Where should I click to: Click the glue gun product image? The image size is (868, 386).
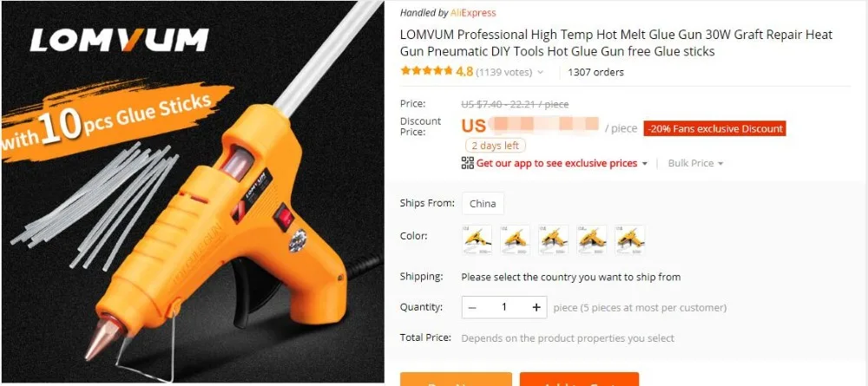pyautogui.click(x=192, y=192)
